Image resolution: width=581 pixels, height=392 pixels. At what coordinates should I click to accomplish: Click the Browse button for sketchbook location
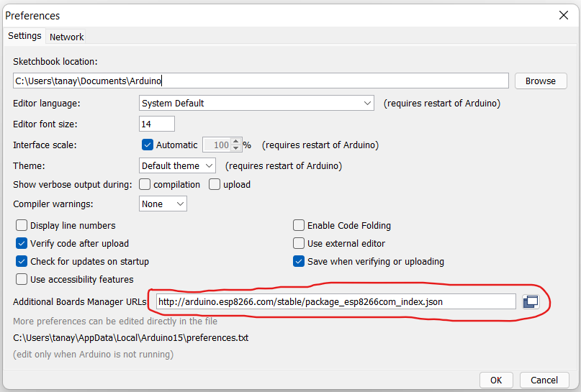click(540, 81)
